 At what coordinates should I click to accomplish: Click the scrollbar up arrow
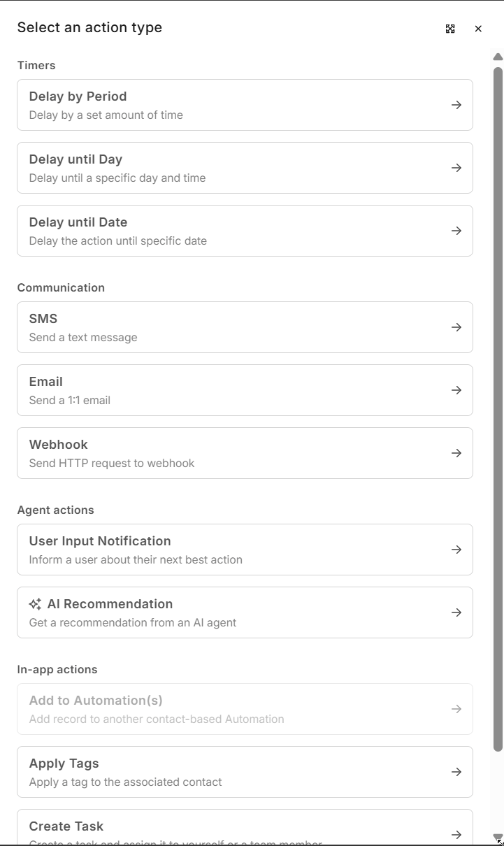(x=498, y=57)
